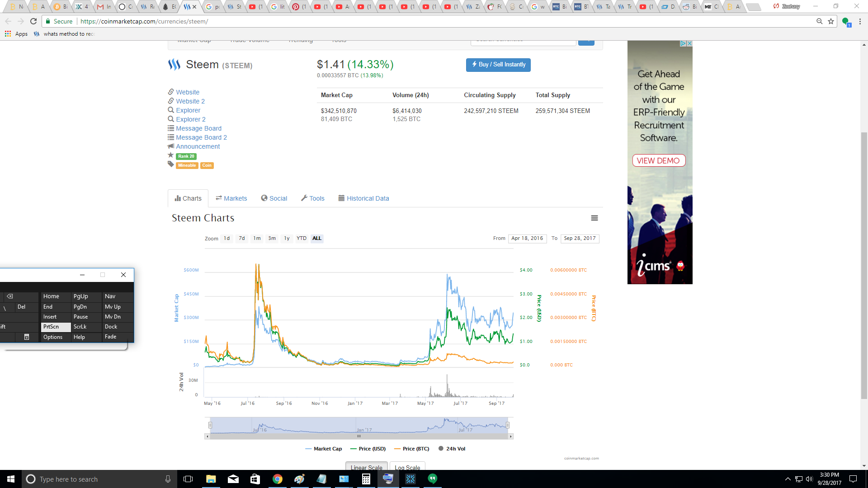Switch to the Markets tab
The height and width of the screenshot is (488, 868).
click(231, 198)
